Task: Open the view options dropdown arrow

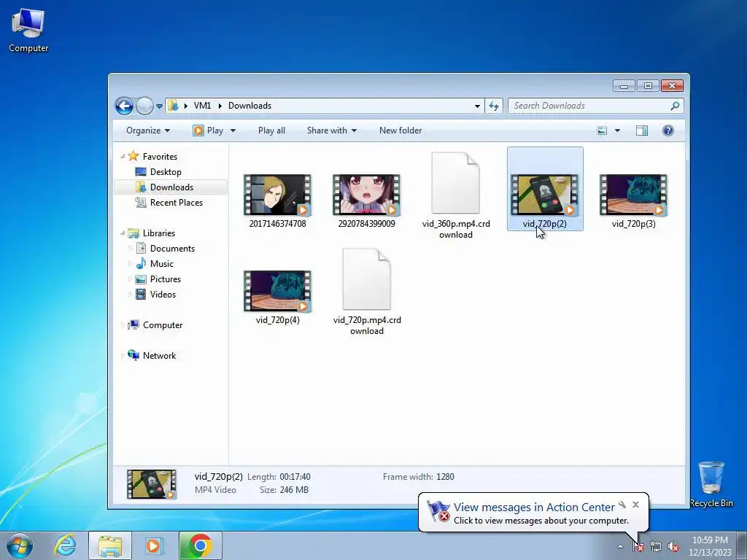Action: pos(617,131)
